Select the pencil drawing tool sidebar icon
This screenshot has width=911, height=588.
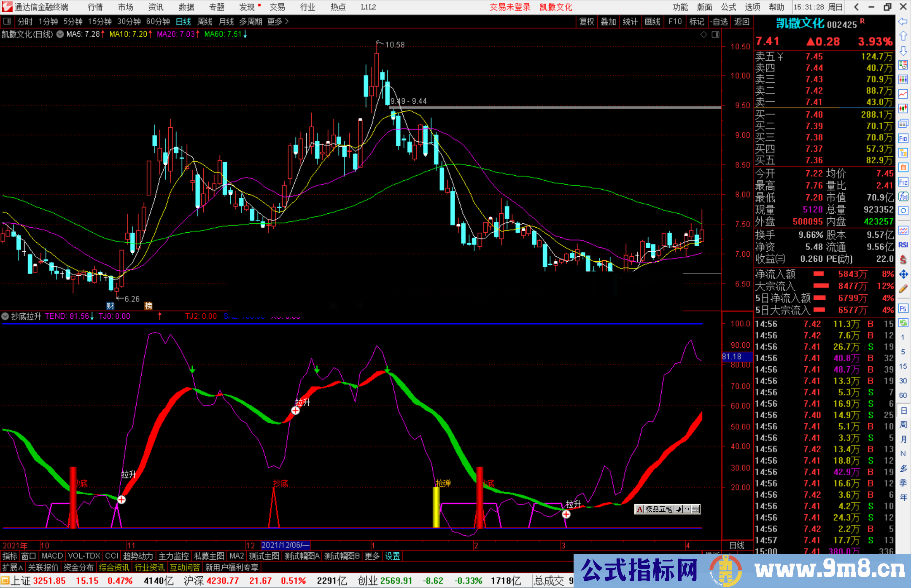tap(903, 285)
